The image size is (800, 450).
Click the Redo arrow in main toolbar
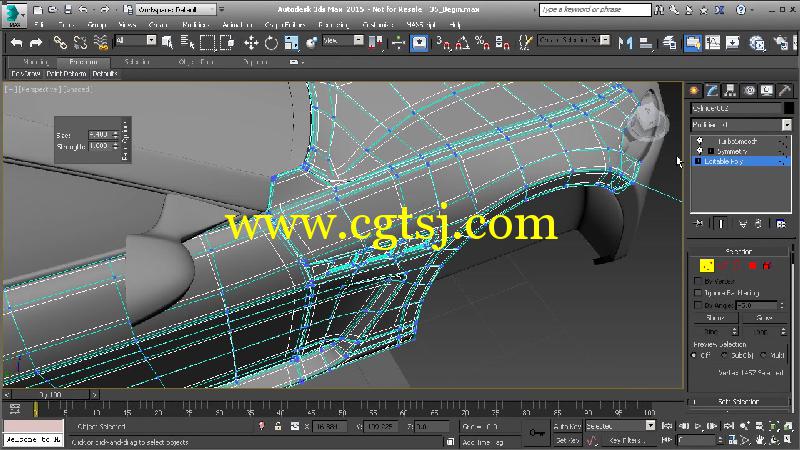pyautogui.click(x=36, y=43)
